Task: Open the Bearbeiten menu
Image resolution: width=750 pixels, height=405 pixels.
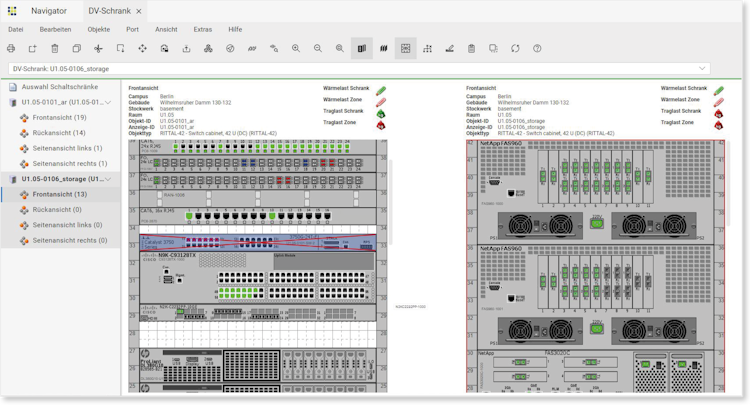Action: [55, 29]
